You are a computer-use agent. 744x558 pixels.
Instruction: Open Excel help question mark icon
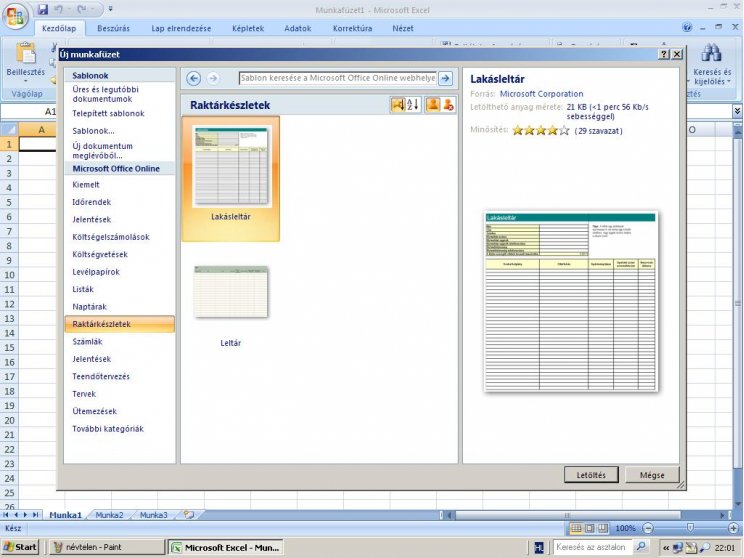(x=687, y=28)
